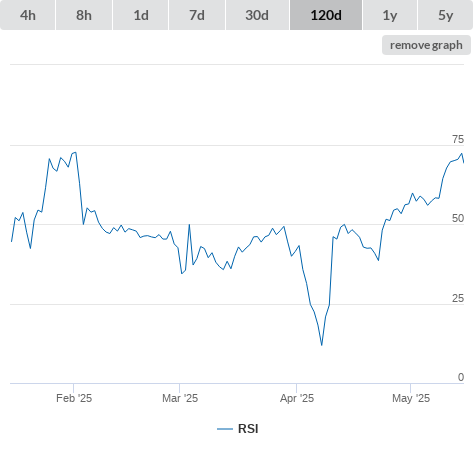Select the 4h time range tab
This screenshot has height=455, width=474.
(x=28, y=15)
